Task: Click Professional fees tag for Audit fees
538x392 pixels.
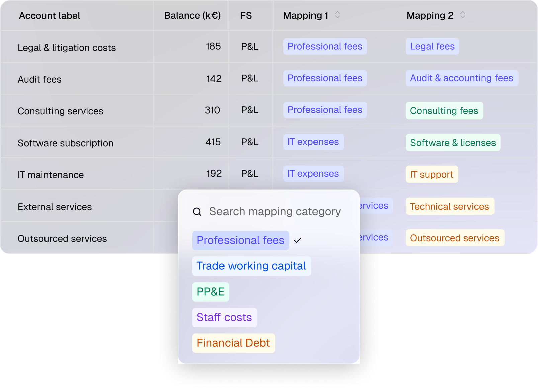Action: (x=325, y=78)
